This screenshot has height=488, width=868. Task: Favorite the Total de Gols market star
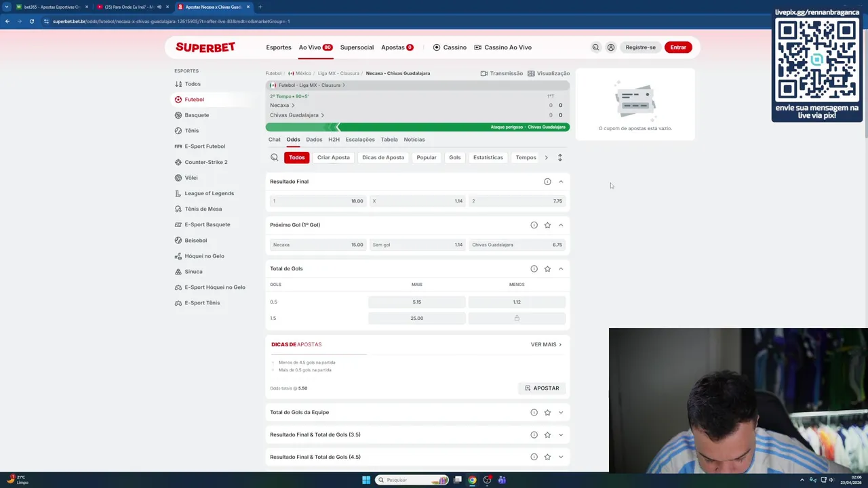click(x=547, y=269)
